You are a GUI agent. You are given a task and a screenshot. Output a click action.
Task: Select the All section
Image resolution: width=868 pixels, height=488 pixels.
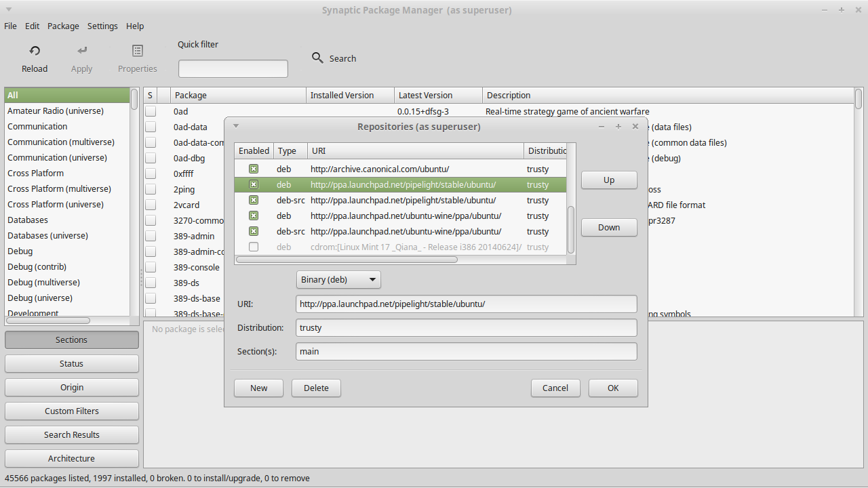tap(67, 96)
